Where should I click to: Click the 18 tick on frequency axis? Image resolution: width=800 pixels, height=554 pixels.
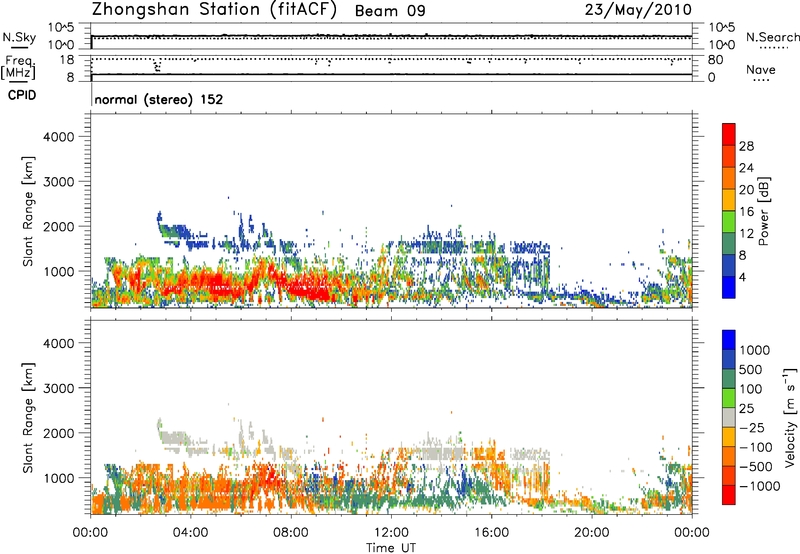point(66,60)
